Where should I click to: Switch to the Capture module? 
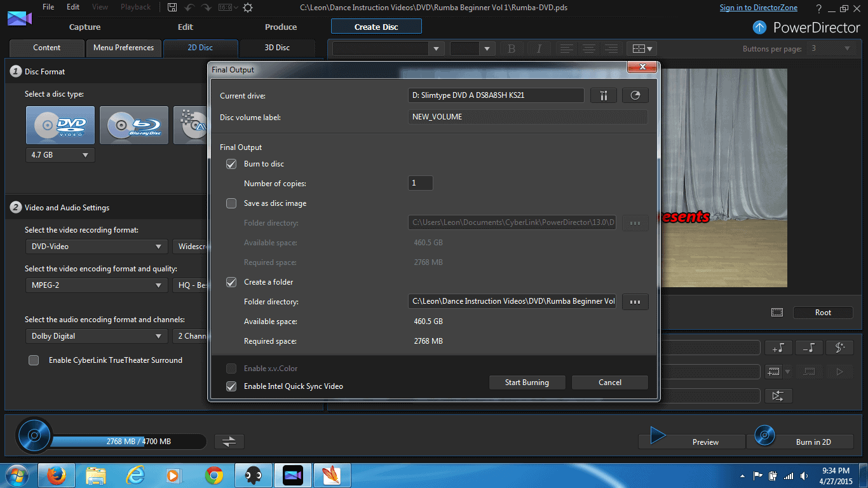click(85, 27)
